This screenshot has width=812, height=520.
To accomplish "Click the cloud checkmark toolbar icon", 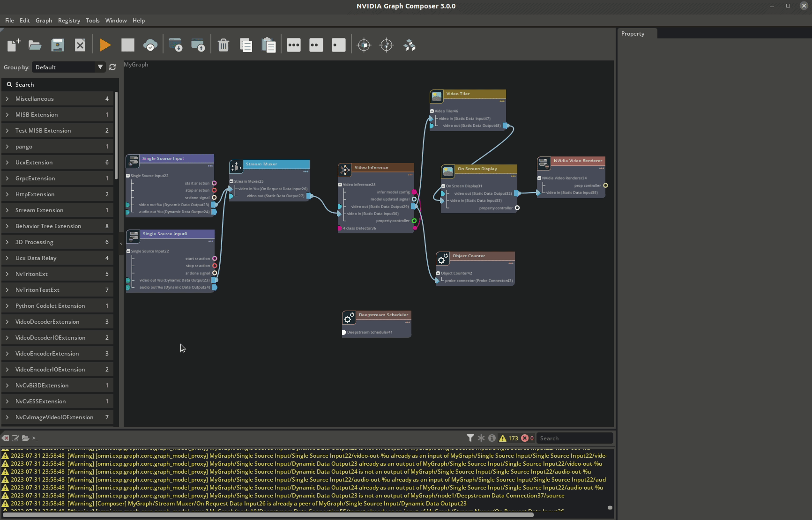I will point(150,45).
